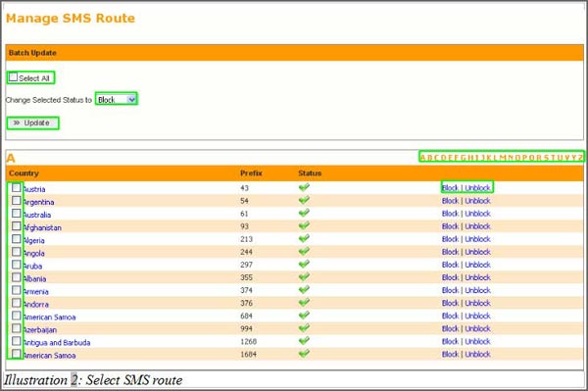Click the Prefix column header

click(251, 173)
